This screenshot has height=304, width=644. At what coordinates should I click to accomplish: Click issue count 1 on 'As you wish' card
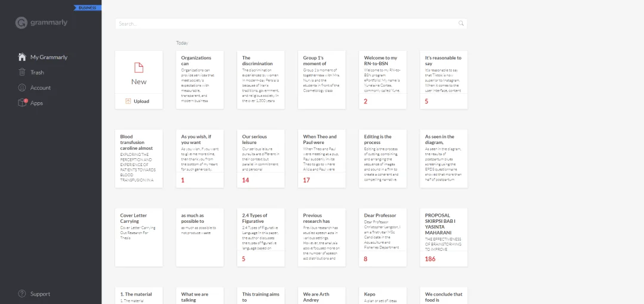[183, 180]
